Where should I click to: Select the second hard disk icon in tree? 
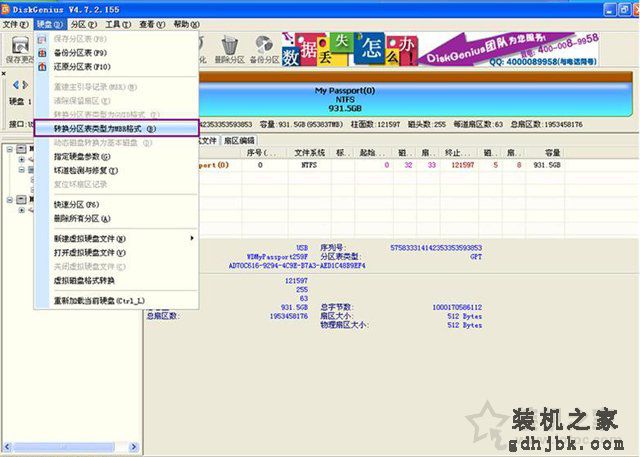[21, 200]
